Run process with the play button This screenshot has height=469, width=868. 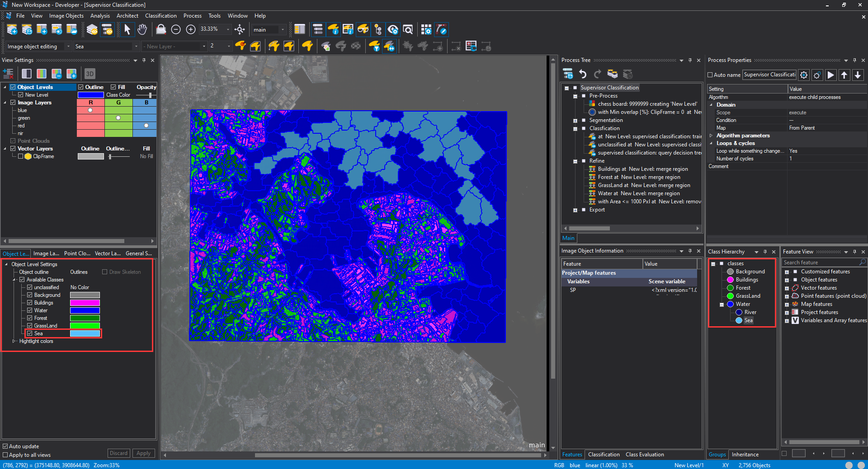(830, 75)
